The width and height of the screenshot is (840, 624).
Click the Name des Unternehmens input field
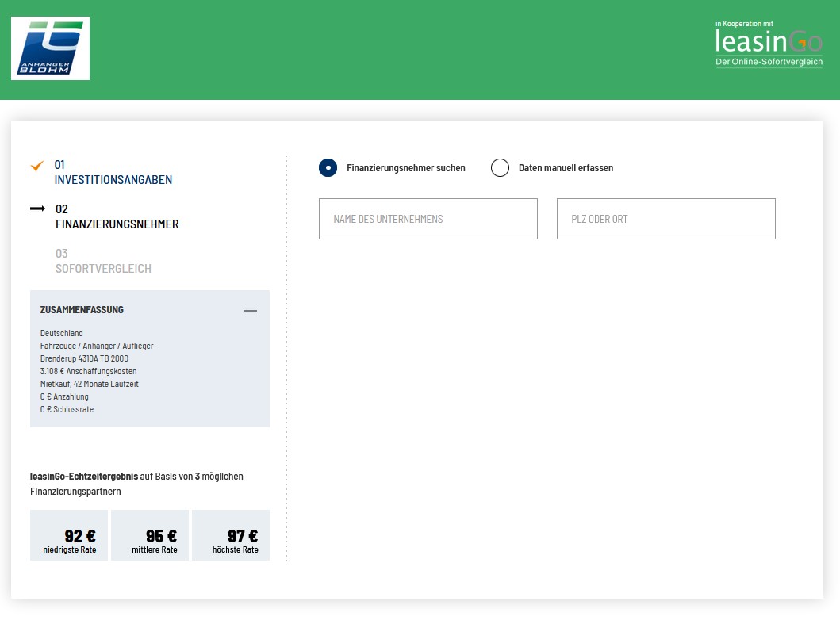pos(428,218)
